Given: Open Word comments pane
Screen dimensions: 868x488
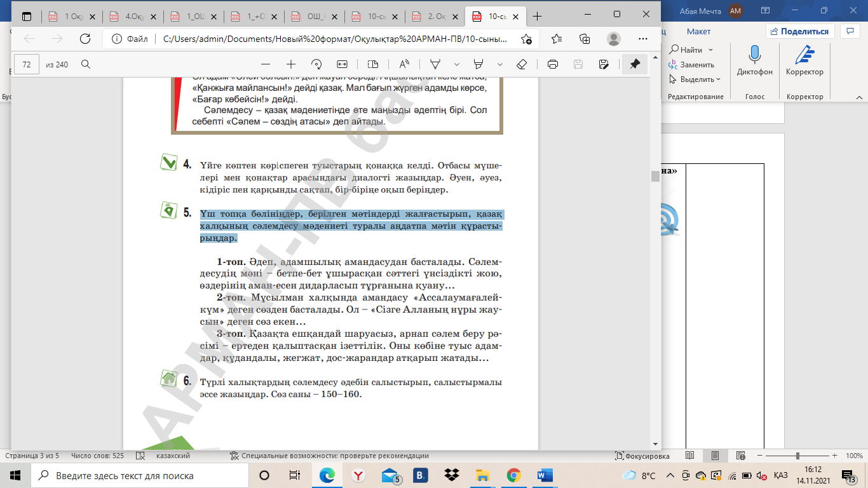Looking at the screenshot, I should pyautogui.click(x=850, y=30).
